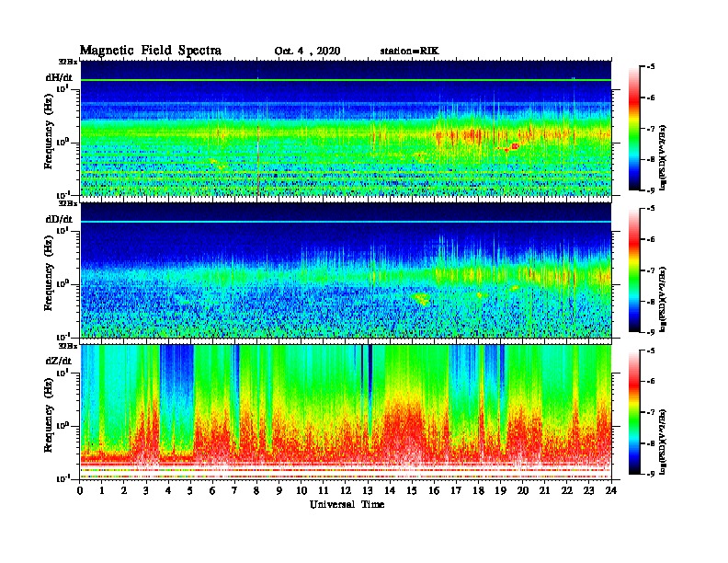Click hour tick label 6 on time axis
Image resolution: width=728 pixels, height=563 pixels.
(212, 490)
